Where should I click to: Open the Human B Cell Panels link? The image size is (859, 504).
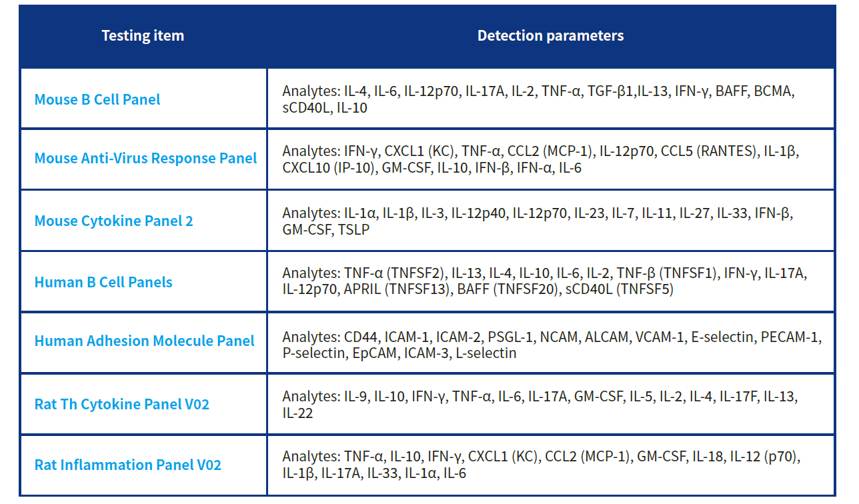tap(103, 282)
